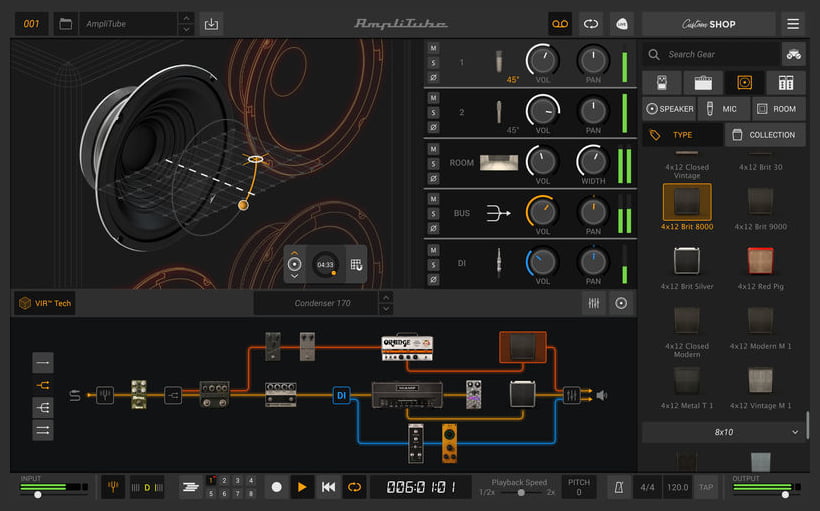Click the record button
Image resolution: width=820 pixels, height=511 pixels.
point(277,487)
